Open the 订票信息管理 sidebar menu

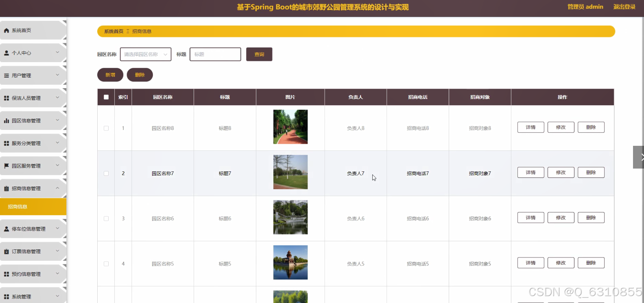click(33, 252)
